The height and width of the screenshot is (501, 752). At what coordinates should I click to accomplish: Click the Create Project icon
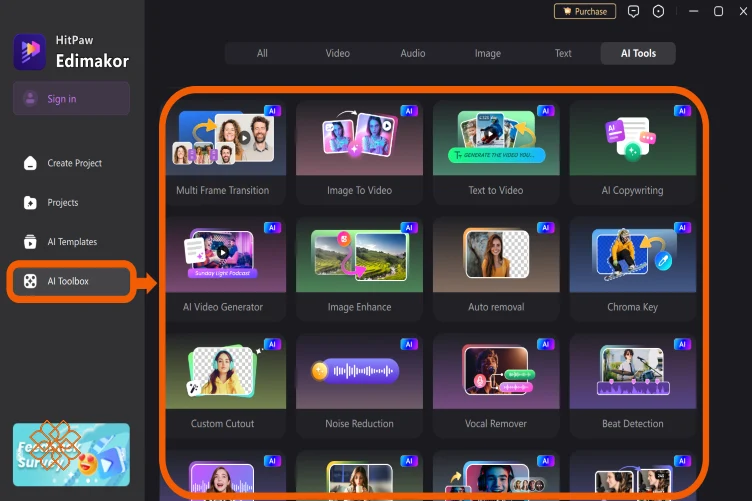click(30, 163)
